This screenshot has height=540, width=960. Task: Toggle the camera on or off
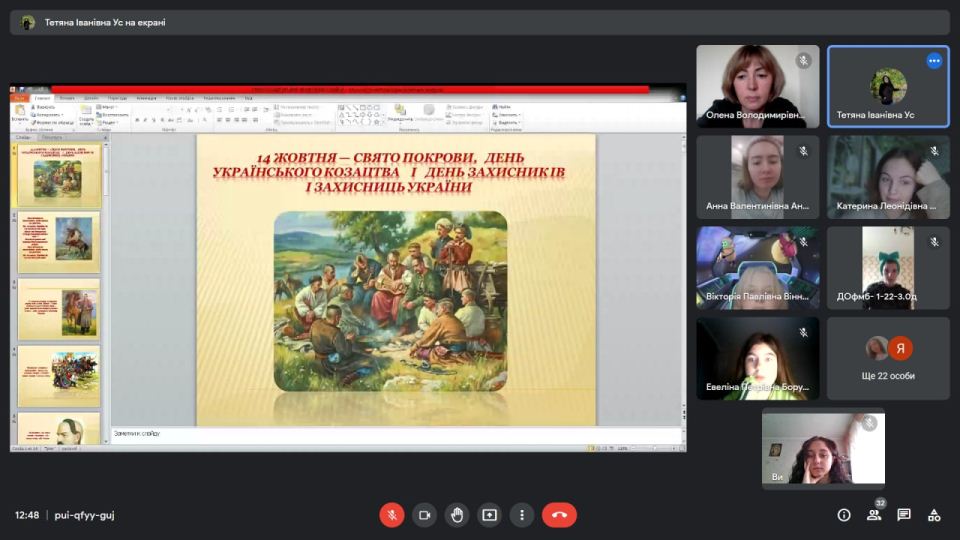pyautogui.click(x=424, y=515)
